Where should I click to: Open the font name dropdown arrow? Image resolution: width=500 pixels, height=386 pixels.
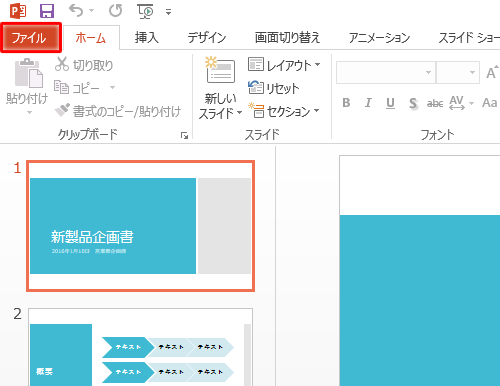pos(428,72)
